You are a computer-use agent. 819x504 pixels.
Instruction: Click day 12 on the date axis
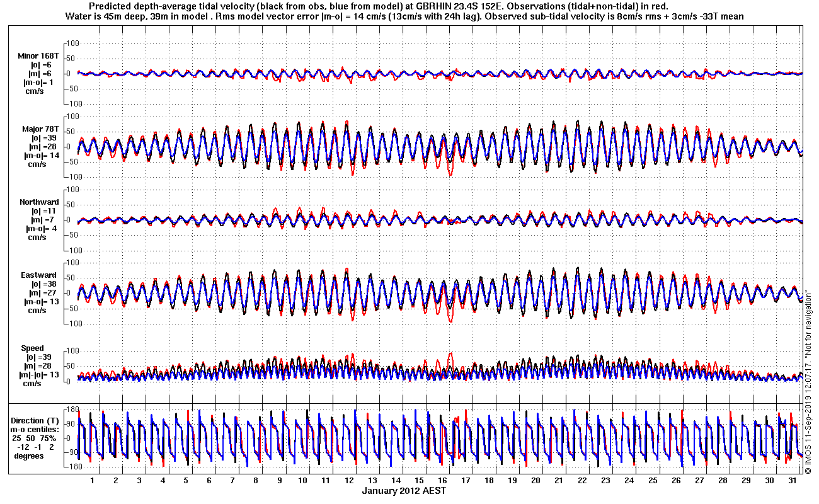click(x=349, y=481)
